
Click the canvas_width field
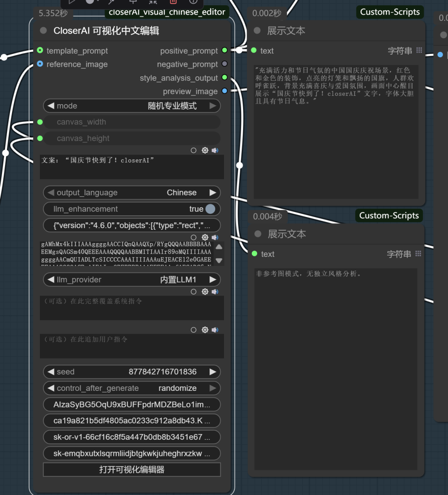point(131,122)
